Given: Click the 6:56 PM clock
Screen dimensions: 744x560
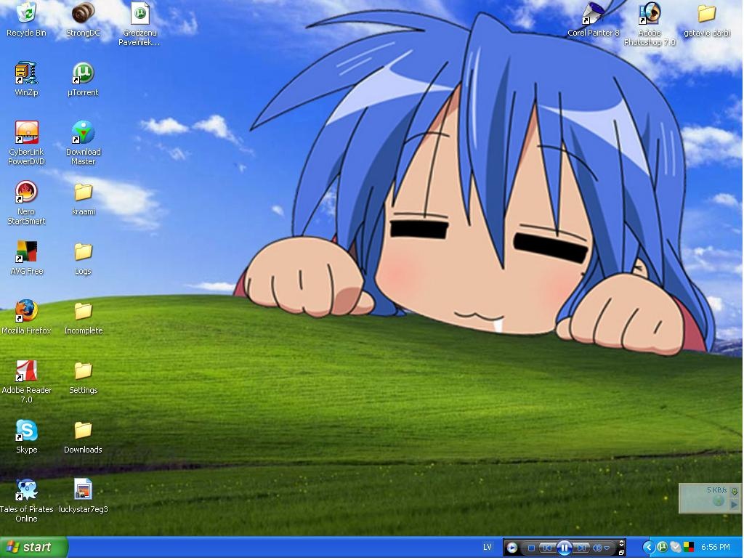Looking at the screenshot, I should (x=715, y=547).
